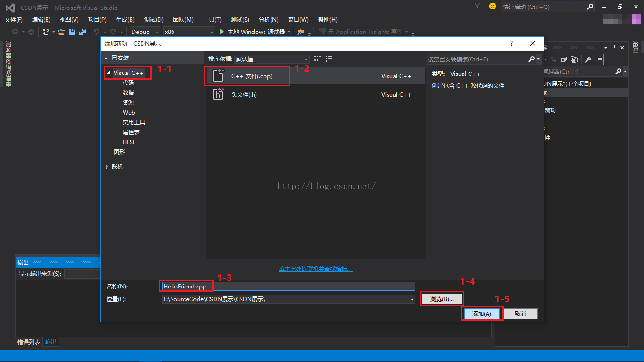Open Solution Explorer window options dropdown
Image resolution: width=644 pixels, height=362 pixels.
606,47
